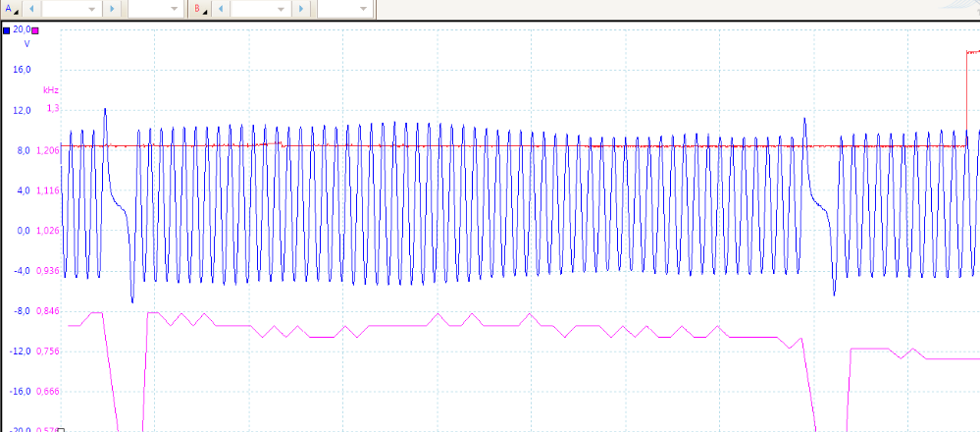
Task: Click the 0,0 volt axis label
Action: coord(22,231)
